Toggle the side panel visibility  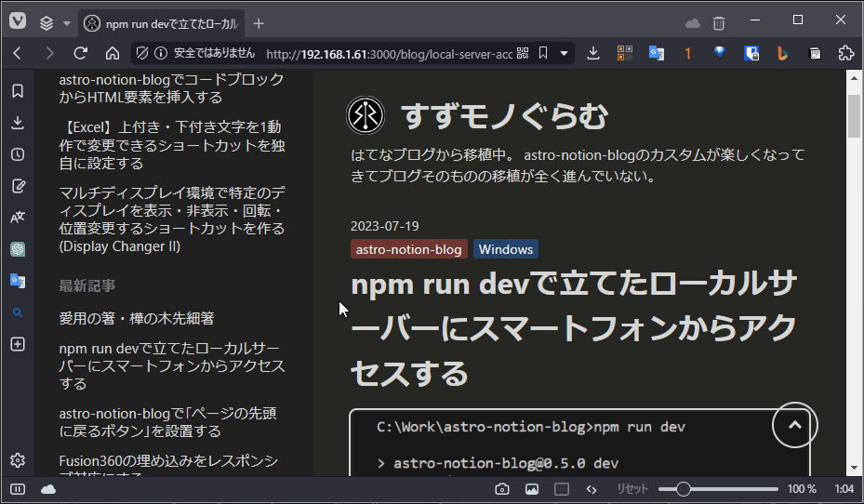[18, 489]
